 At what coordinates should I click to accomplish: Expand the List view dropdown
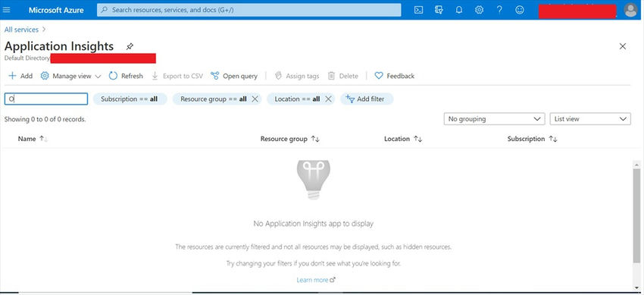(590, 119)
